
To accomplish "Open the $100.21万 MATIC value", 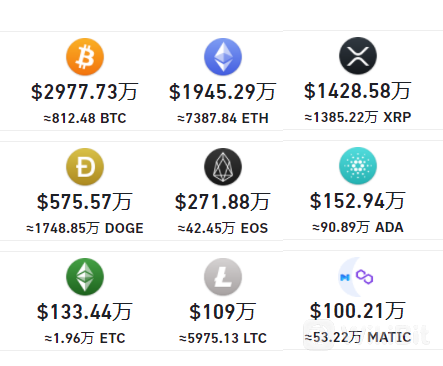I will 358,311.
